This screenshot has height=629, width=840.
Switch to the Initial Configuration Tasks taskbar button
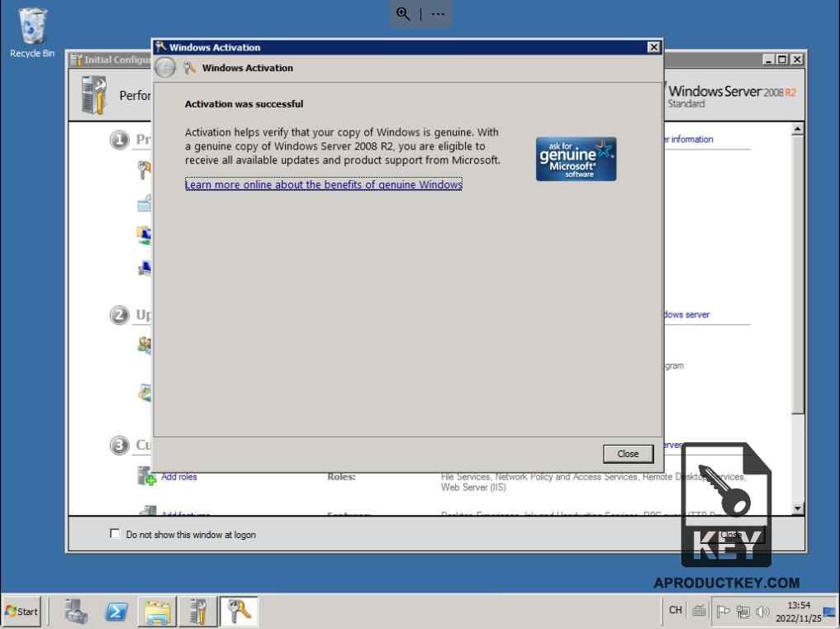197,612
